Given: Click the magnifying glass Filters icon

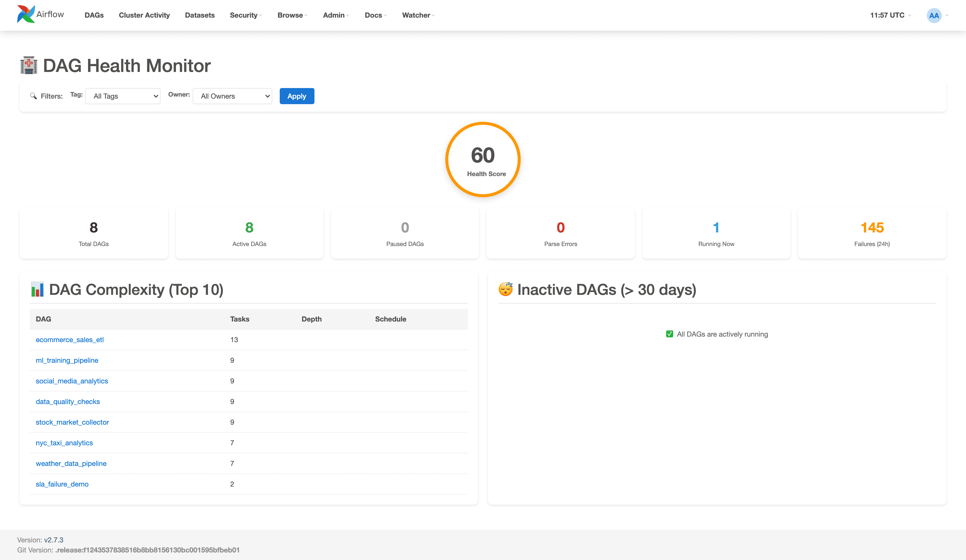Looking at the screenshot, I should [33, 96].
